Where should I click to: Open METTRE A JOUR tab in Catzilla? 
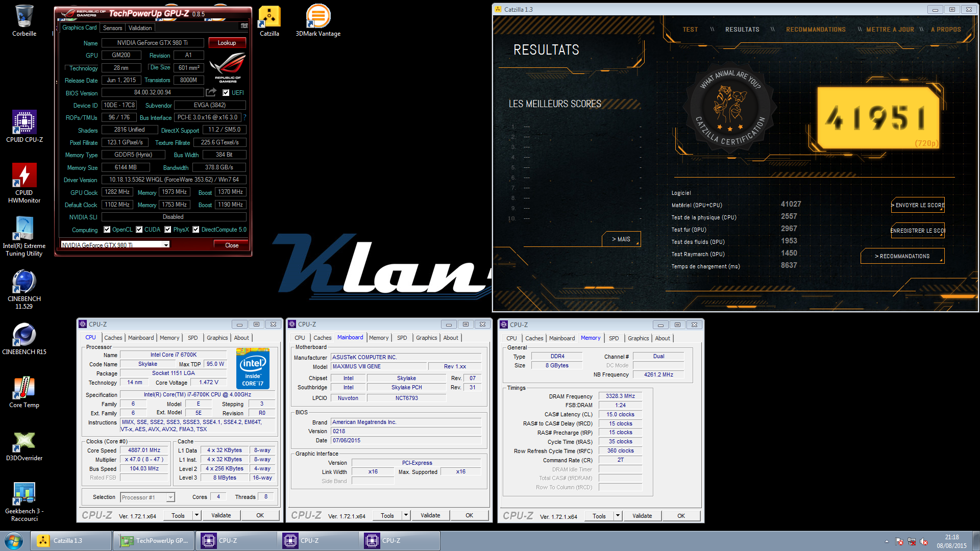(x=890, y=30)
